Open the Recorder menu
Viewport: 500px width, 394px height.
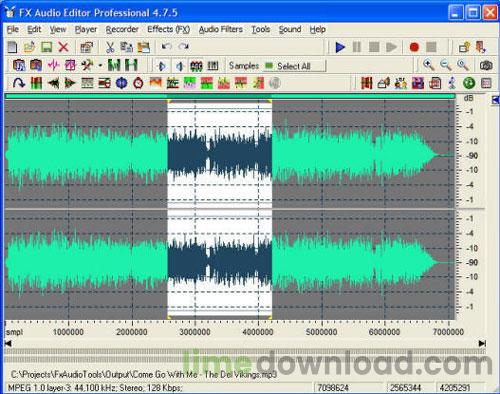coord(122,29)
